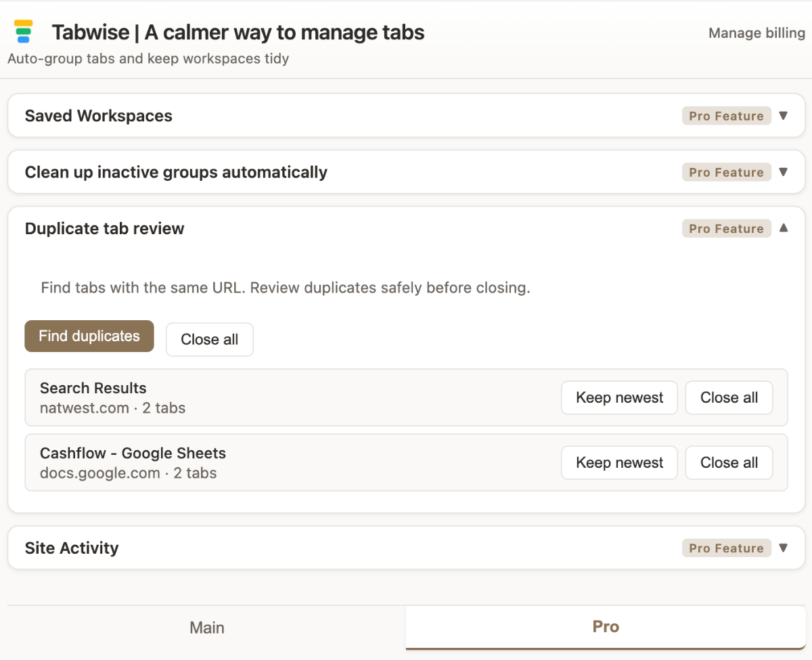Close all natwest.com Search Results duplicates
This screenshot has height=660, width=812.
coord(729,398)
